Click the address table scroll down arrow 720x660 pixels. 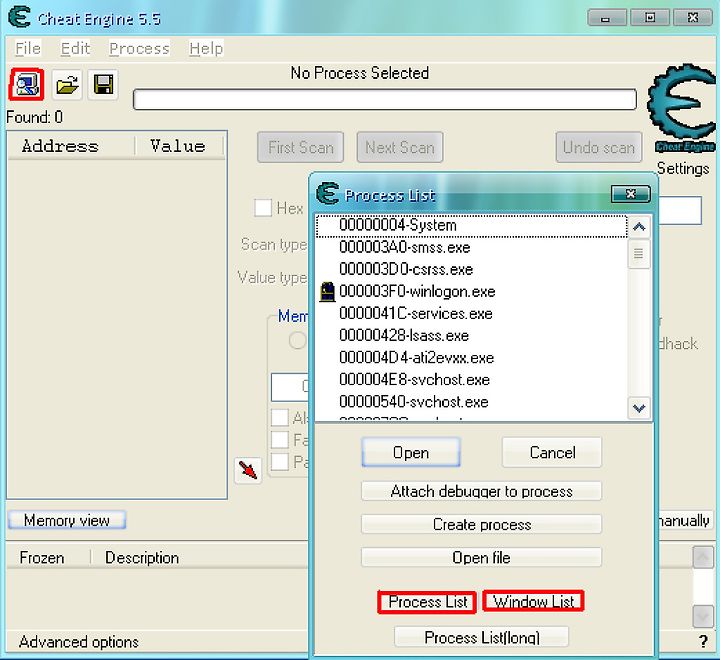click(x=703, y=616)
